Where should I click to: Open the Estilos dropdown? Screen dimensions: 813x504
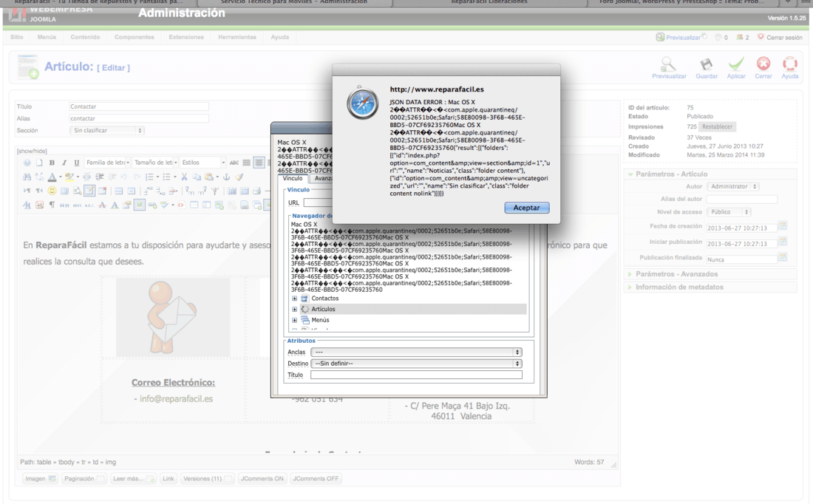pyautogui.click(x=203, y=163)
